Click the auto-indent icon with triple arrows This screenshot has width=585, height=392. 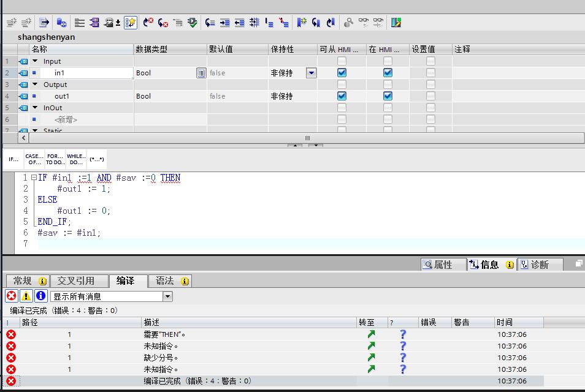[x=254, y=23]
